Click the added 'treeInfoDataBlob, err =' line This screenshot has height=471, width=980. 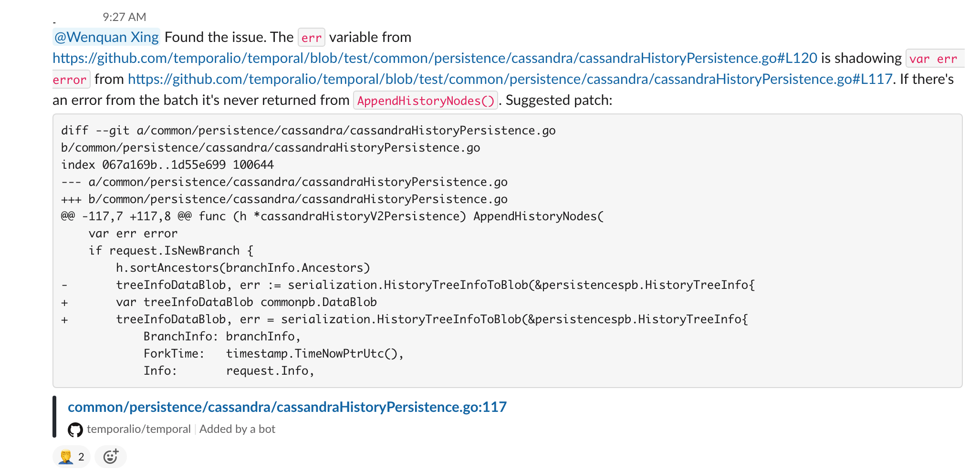pyautogui.click(x=405, y=319)
